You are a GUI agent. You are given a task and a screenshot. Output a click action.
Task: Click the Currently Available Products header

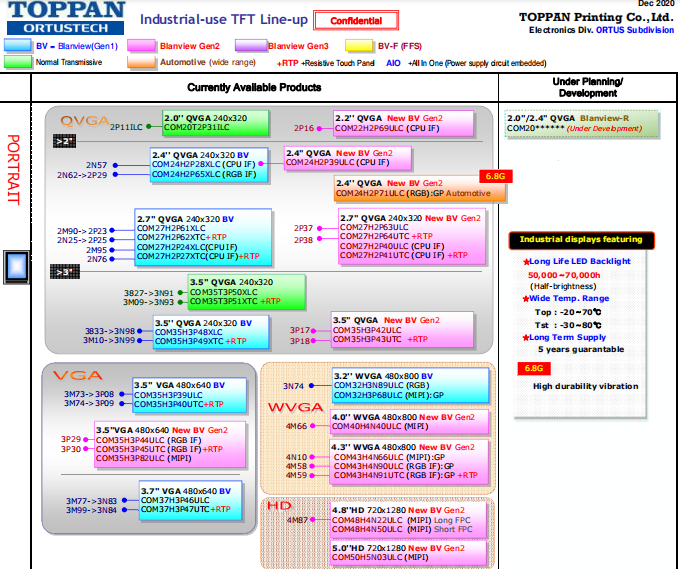[x=254, y=87]
